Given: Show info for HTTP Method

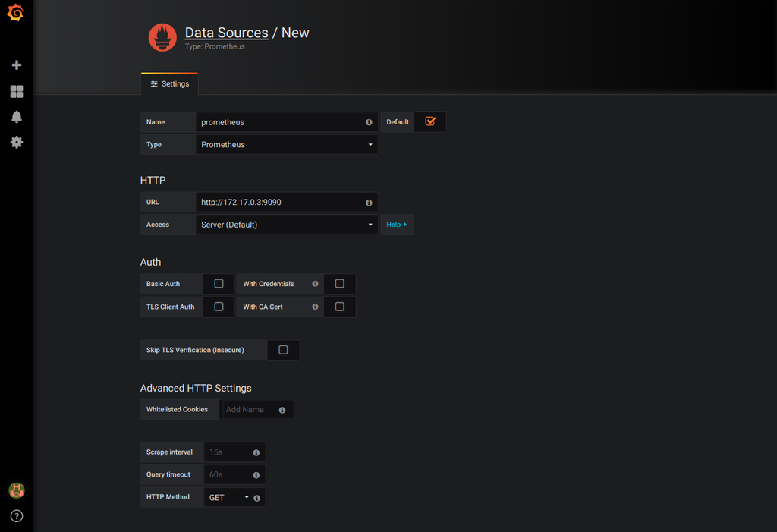Looking at the screenshot, I should click(256, 498).
